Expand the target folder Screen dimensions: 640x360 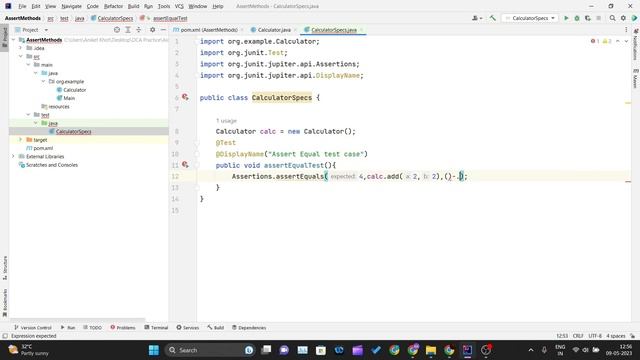point(20,140)
